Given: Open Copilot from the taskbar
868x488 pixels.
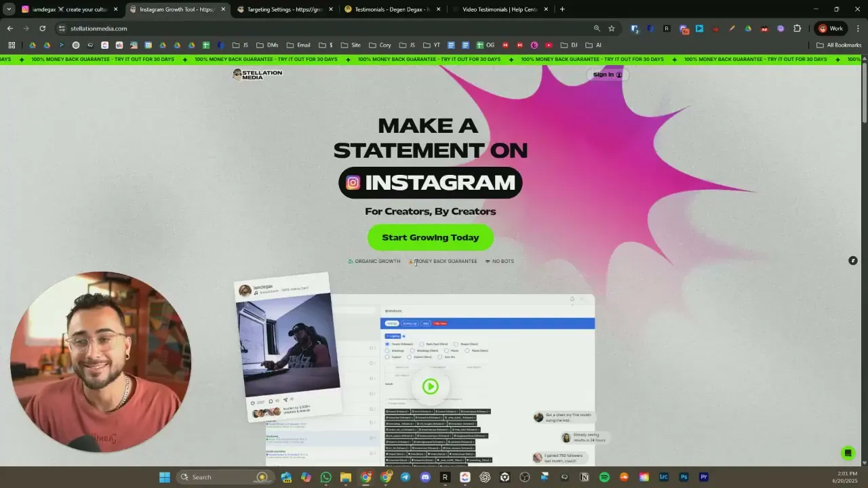Looking at the screenshot, I should (x=306, y=477).
